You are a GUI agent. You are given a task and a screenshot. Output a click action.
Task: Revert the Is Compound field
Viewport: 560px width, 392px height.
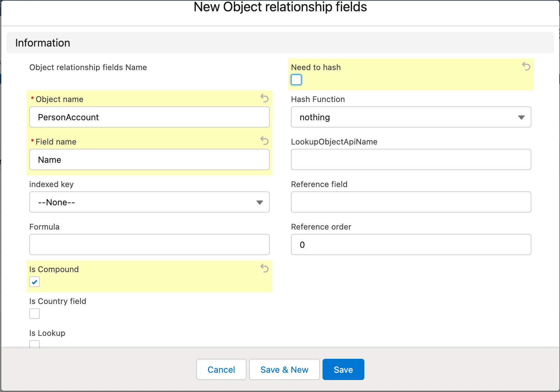tap(264, 268)
